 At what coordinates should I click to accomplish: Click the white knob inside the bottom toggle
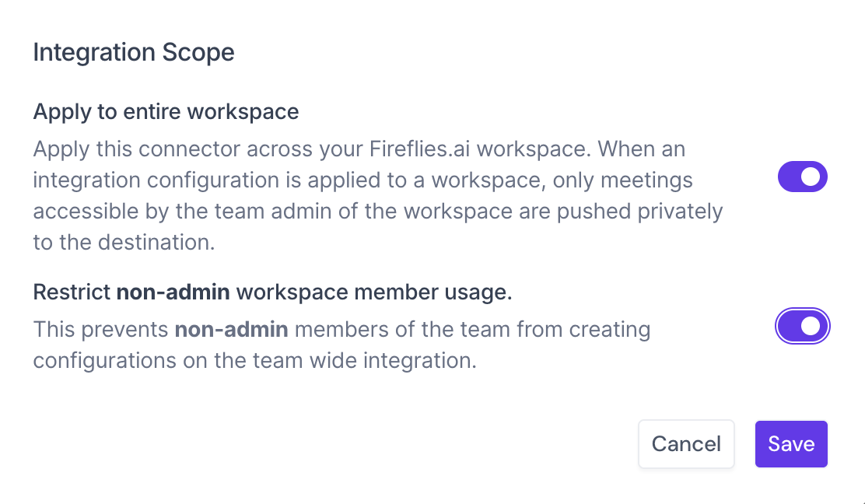[x=811, y=326]
